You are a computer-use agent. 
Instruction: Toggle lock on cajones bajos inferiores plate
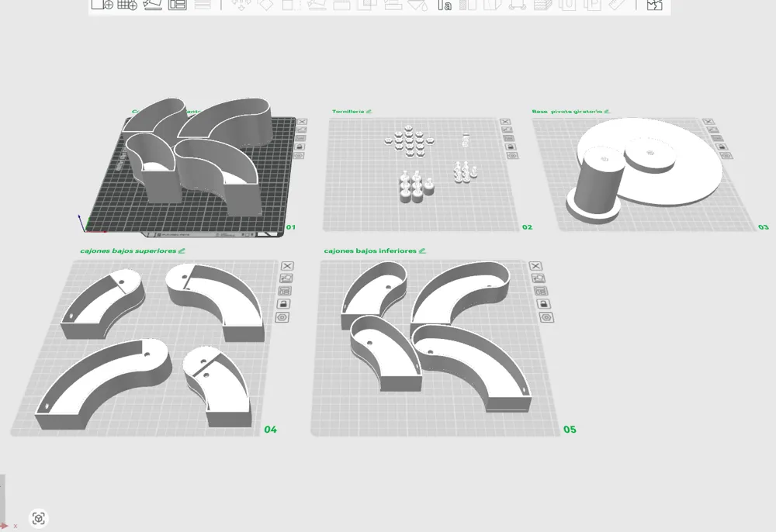coord(543,303)
